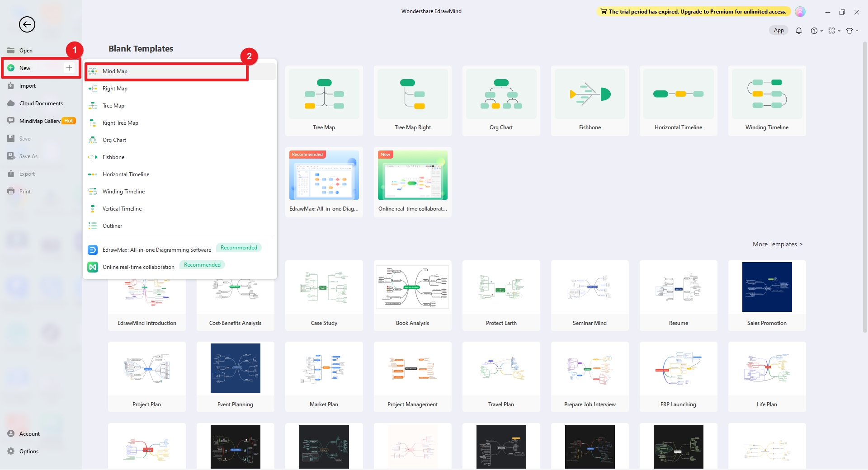Screen dimensions: 868x470
Task: Select Outliner menu entry
Action: point(181,226)
